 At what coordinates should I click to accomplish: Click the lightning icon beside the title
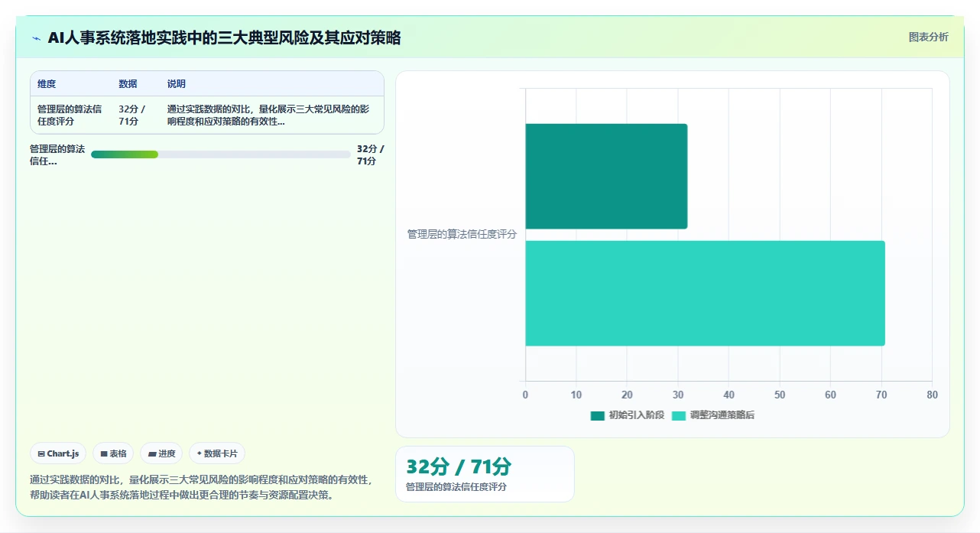[36, 37]
